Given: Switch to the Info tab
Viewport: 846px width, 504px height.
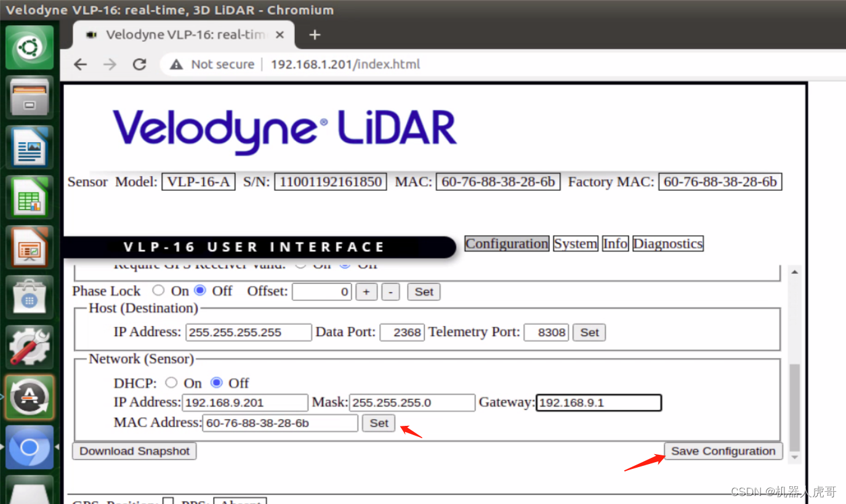Looking at the screenshot, I should pyautogui.click(x=615, y=244).
